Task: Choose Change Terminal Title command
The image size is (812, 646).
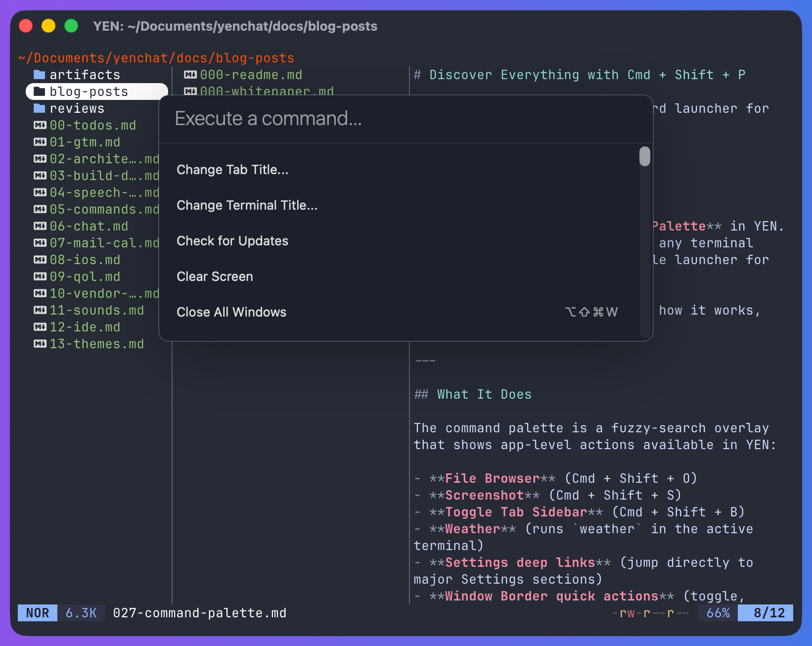Action: click(399, 205)
